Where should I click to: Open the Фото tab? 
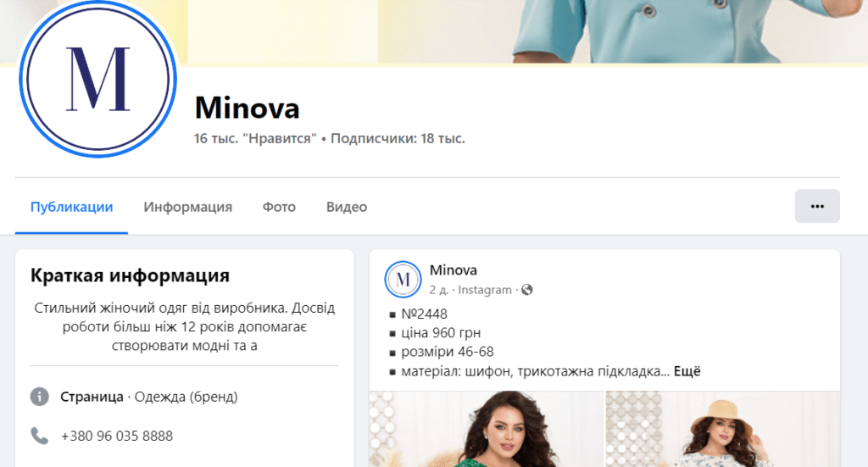click(279, 207)
